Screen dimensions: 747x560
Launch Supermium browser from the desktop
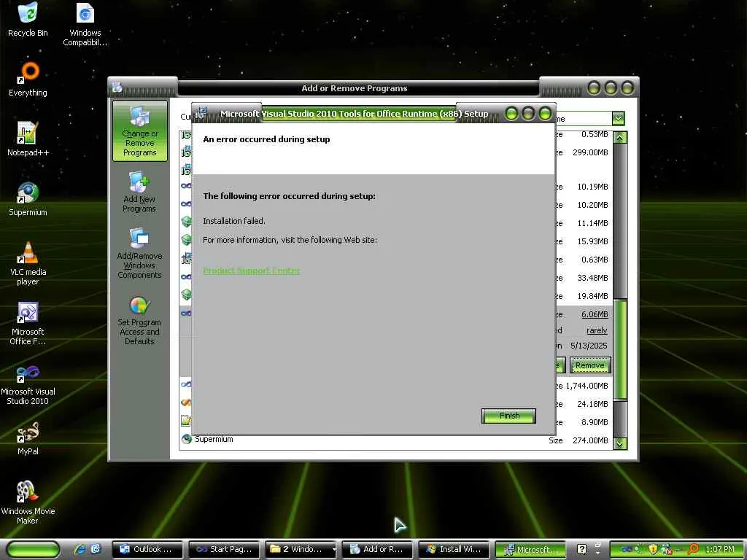tap(28, 199)
